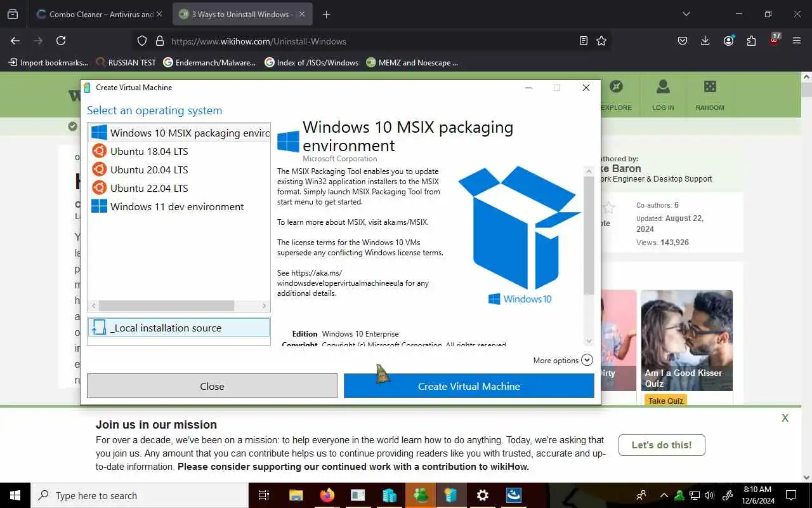Expand More options chevron

click(x=587, y=360)
